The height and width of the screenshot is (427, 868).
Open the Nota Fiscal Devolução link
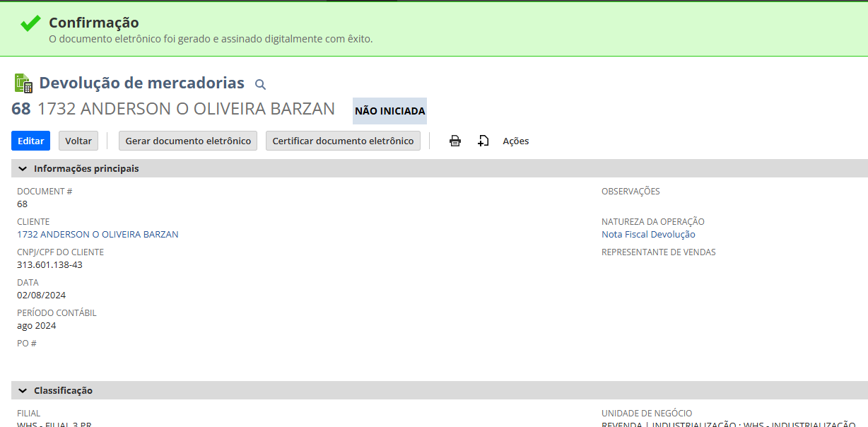pos(648,235)
